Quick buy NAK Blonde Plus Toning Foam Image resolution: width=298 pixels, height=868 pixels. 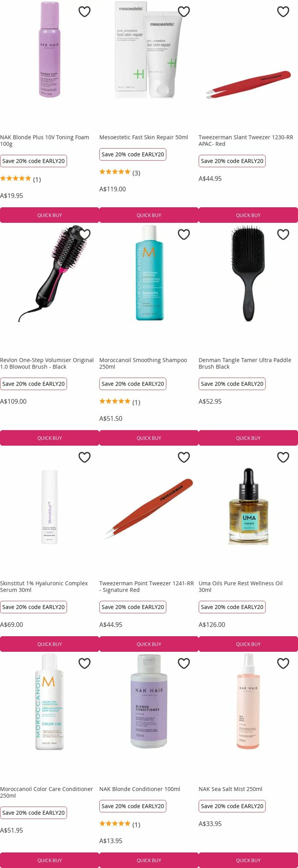tap(50, 215)
